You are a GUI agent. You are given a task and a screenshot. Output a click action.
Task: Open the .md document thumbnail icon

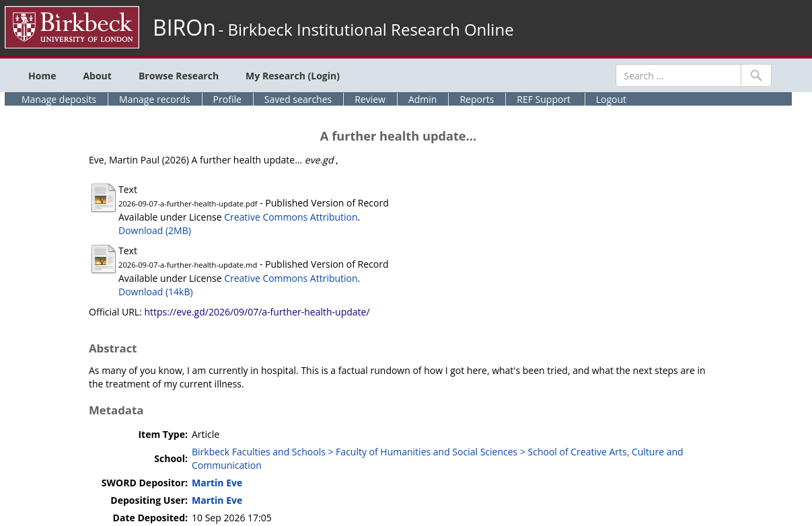pyautogui.click(x=104, y=259)
